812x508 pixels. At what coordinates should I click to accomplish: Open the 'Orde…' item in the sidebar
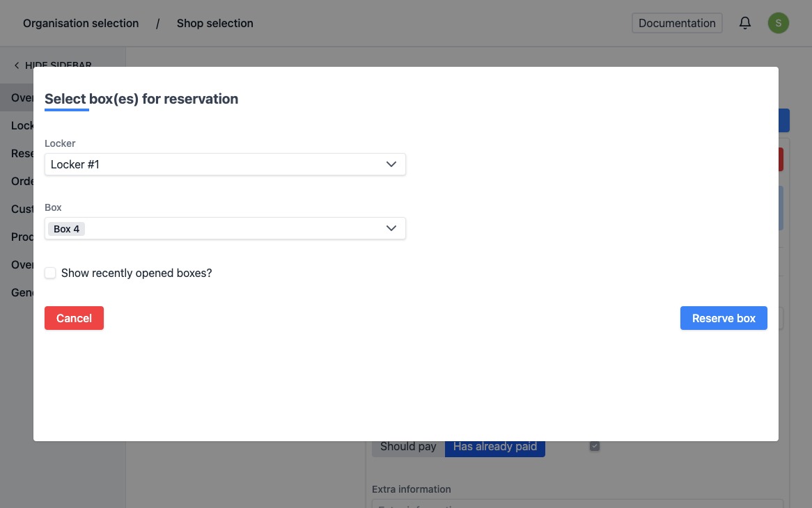point(22,181)
